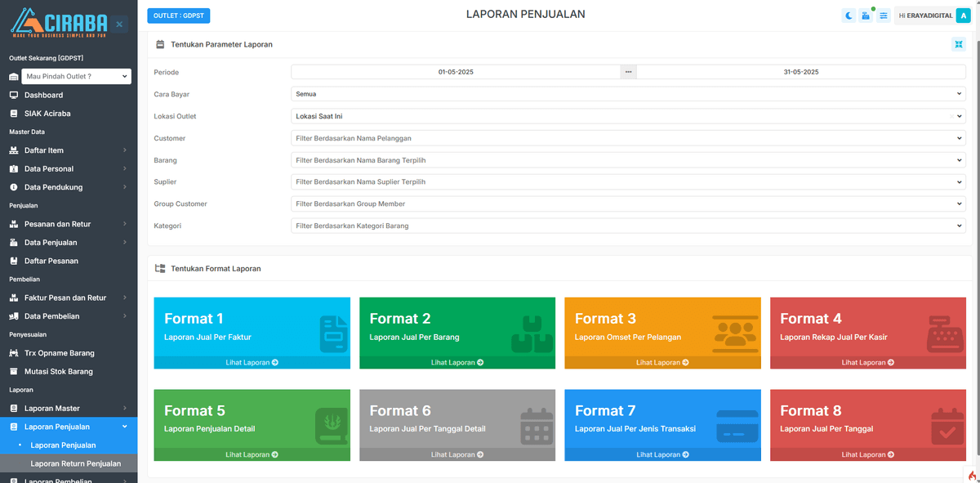This screenshot has width=980, height=483.
Task: Open the Cara Bayar dropdown
Action: tap(628, 94)
